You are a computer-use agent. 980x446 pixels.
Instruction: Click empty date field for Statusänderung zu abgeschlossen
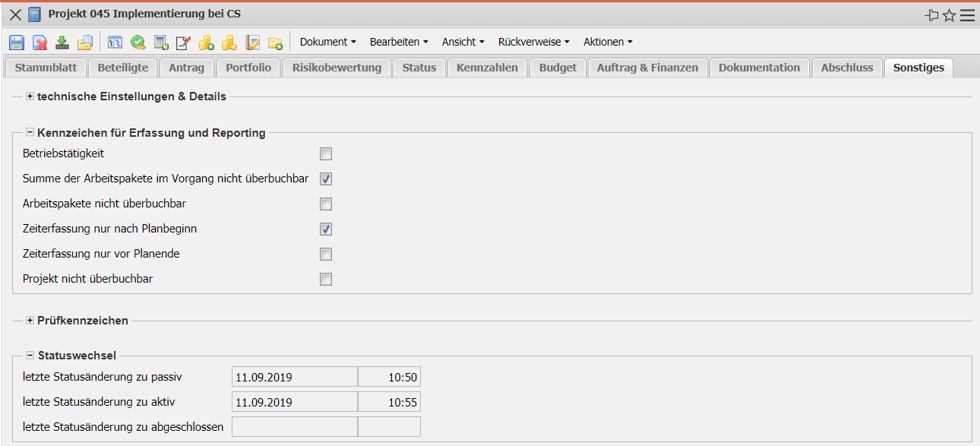295,427
